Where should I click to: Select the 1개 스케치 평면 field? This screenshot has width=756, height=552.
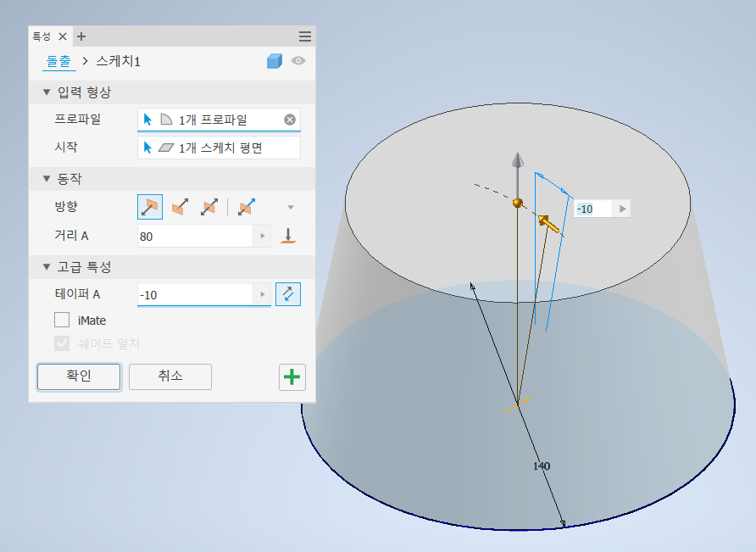pos(219,148)
